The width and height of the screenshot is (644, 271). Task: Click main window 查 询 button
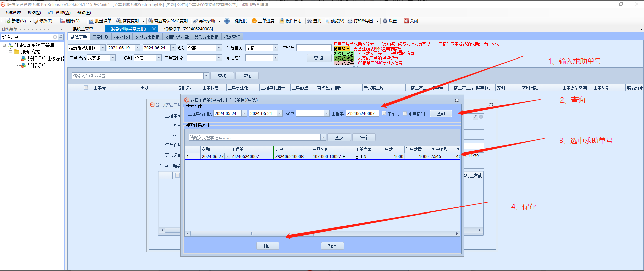[319, 58]
